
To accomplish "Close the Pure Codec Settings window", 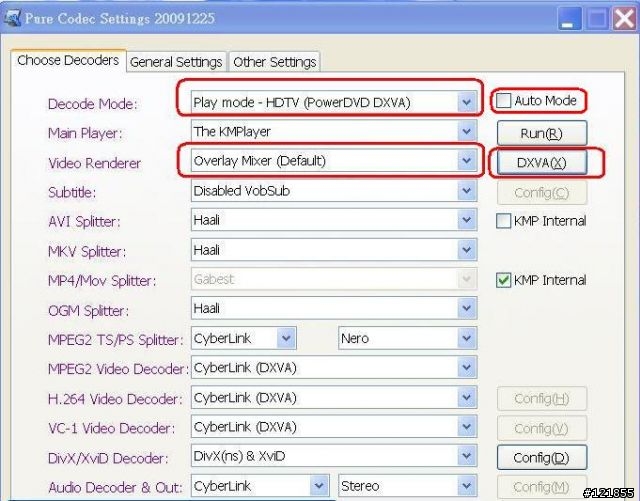I will pyautogui.click(x=624, y=19).
